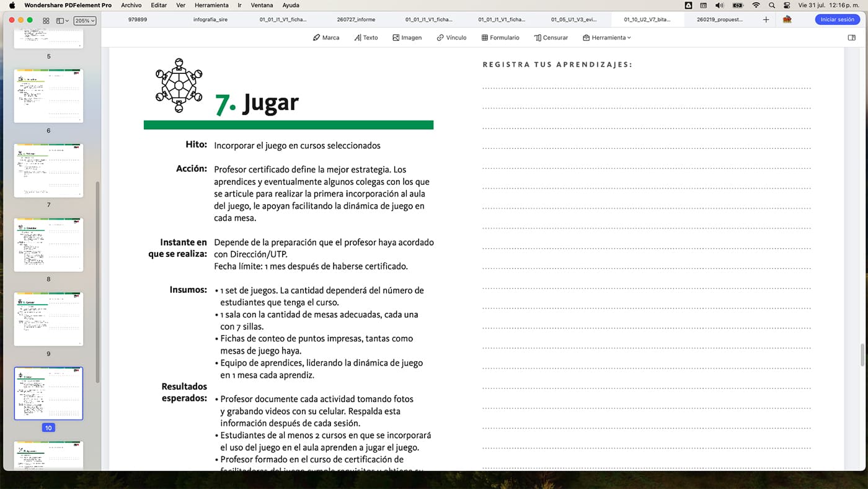Select the Imagen tool

click(x=407, y=38)
